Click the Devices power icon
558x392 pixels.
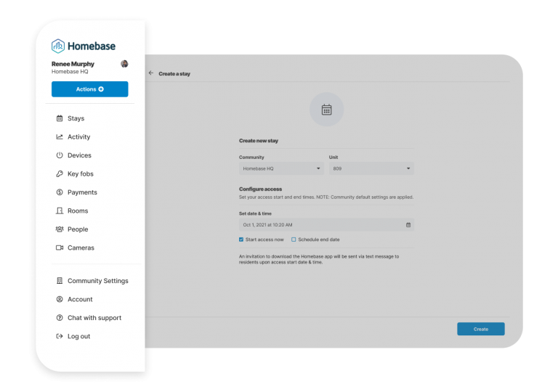pos(60,155)
